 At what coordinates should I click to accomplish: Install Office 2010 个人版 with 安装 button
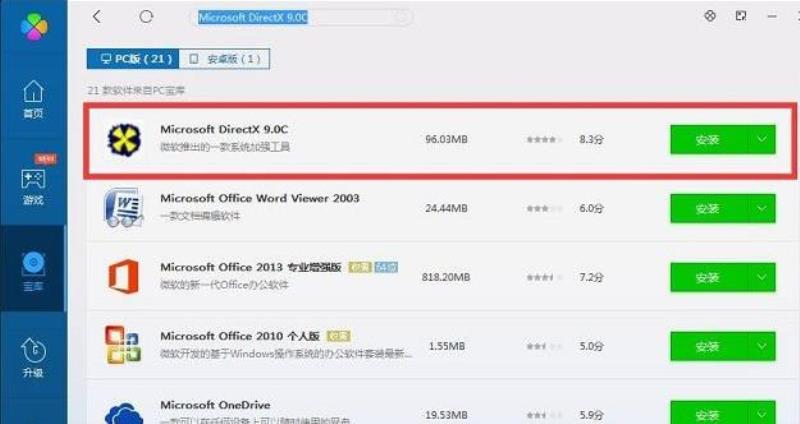[708, 346]
